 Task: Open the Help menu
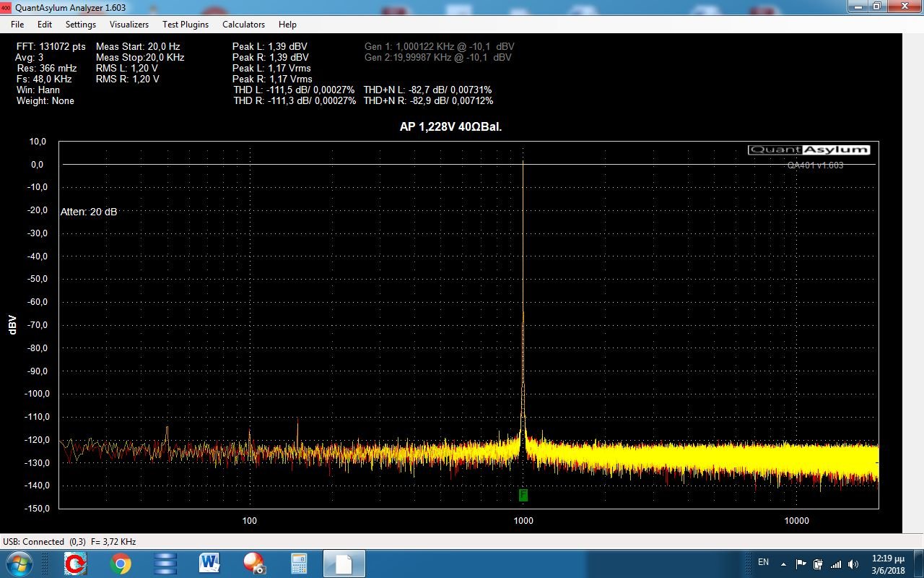287,24
